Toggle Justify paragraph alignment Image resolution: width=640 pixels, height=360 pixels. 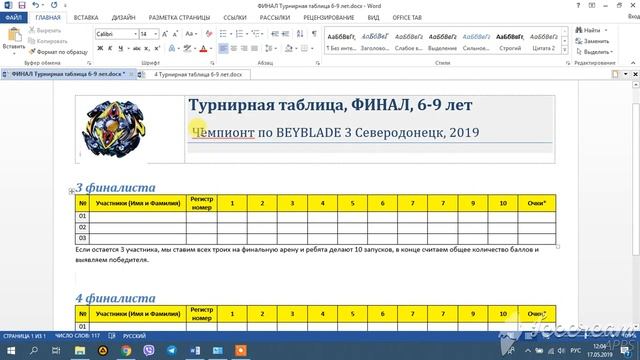pos(254,49)
